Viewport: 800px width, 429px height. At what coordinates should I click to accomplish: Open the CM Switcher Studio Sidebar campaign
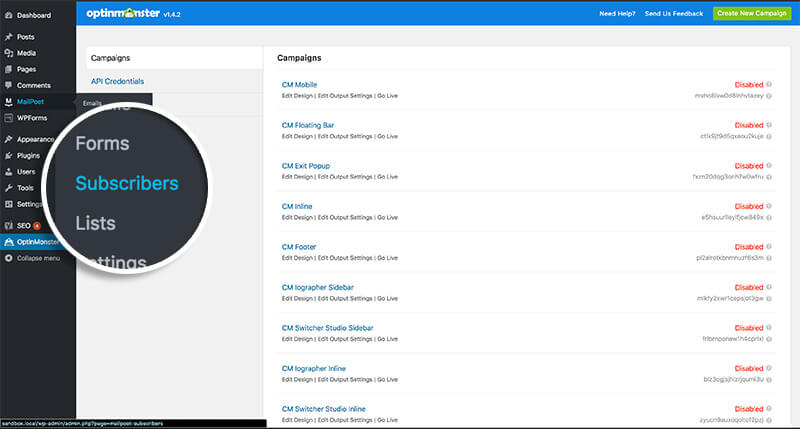328,328
